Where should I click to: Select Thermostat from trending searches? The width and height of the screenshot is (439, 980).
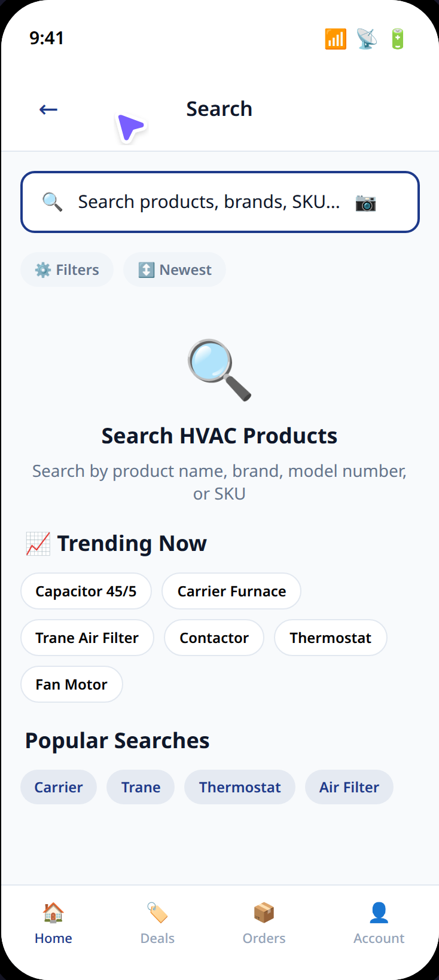(330, 637)
